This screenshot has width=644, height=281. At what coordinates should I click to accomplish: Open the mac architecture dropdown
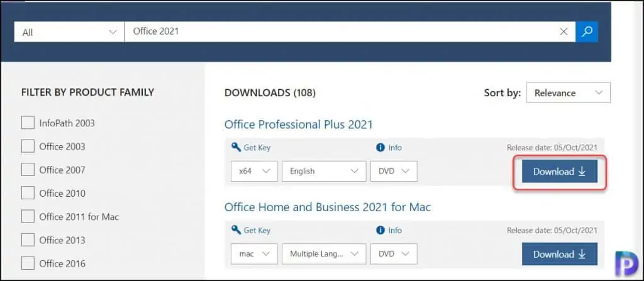point(254,254)
